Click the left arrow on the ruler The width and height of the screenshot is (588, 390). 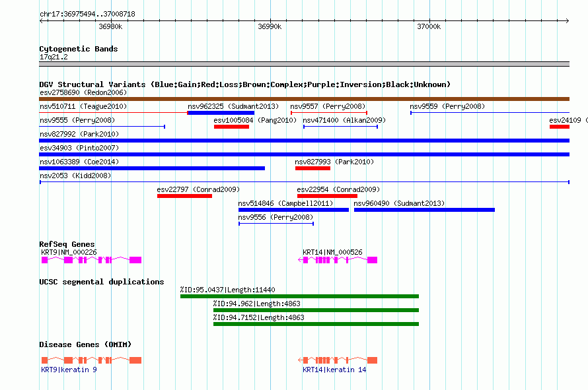[42, 20]
